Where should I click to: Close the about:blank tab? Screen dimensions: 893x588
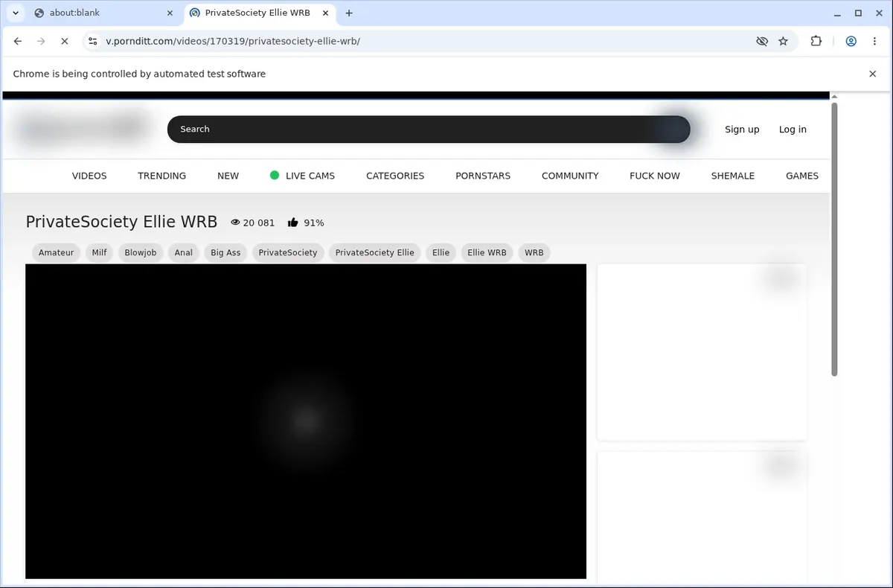tap(170, 13)
